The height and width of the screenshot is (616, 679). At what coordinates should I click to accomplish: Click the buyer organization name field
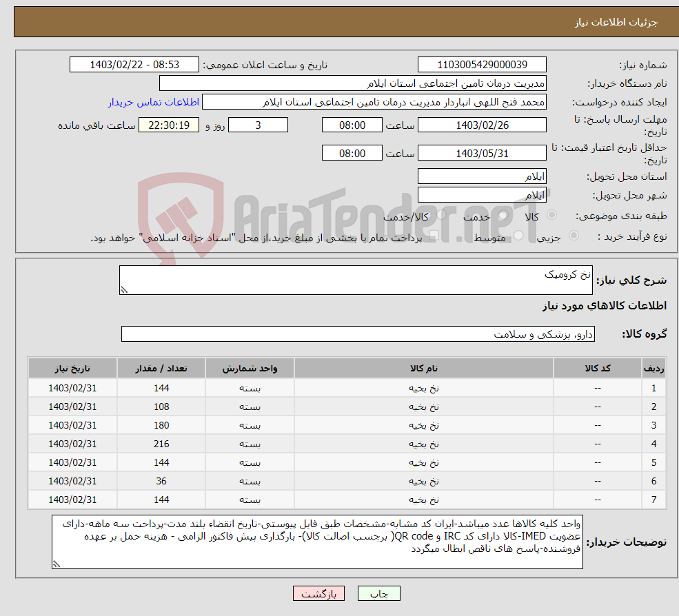[x=352, y=83]
